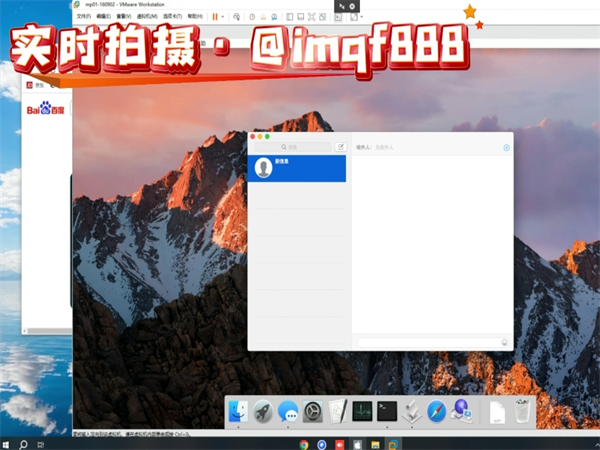The image size is (600, 450).
Task: Click the VMware pause button
Action: point(214,17)
